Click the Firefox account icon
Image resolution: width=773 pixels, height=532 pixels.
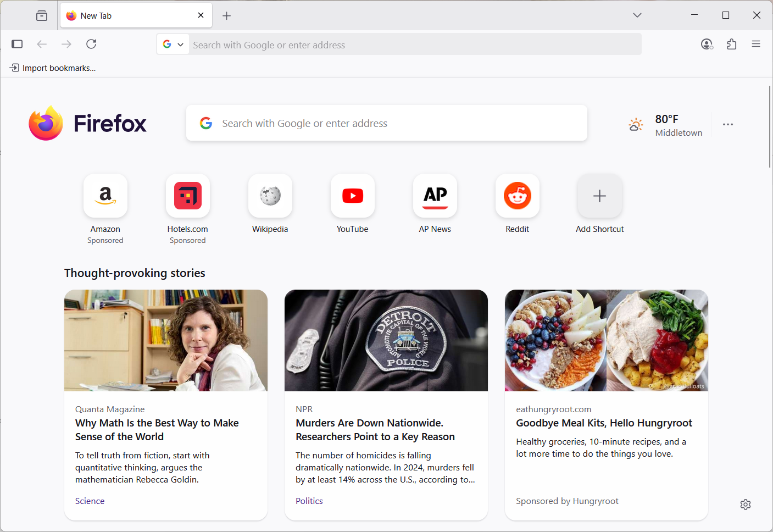click(x=707, y=44)
